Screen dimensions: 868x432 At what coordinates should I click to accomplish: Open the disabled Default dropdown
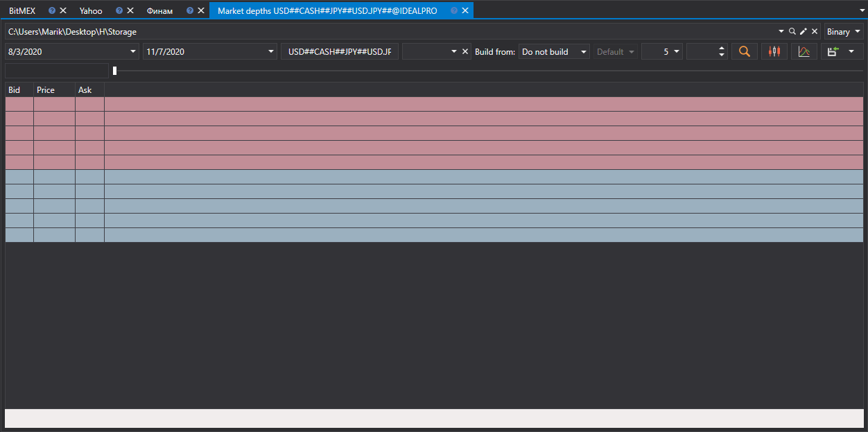(615, 52)
